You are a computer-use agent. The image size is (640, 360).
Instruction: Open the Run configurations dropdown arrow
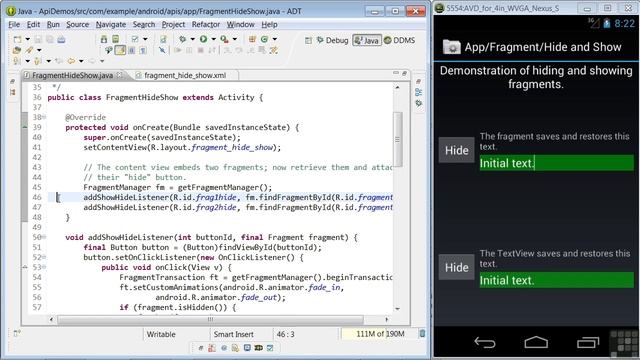click(x=213, y=39)
